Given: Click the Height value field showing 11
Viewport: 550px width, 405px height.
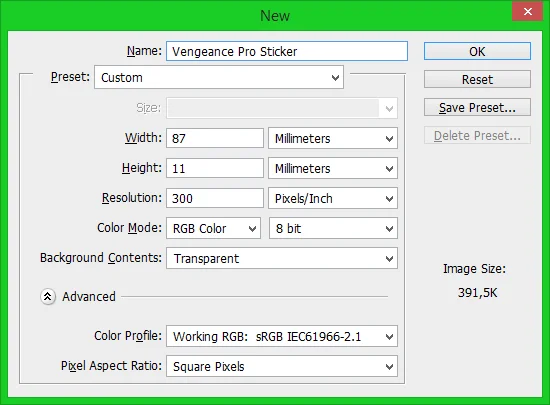Looking at the screenshot, I should 215,168.
